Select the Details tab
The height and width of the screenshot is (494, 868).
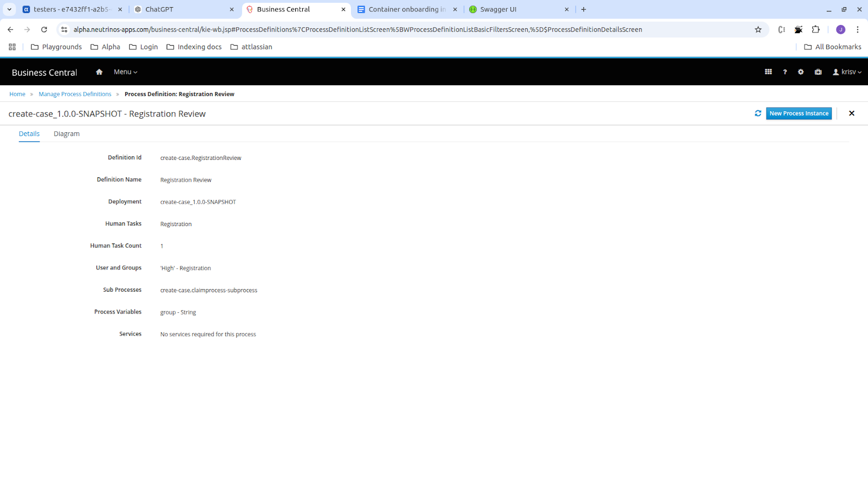click(29, 134)
